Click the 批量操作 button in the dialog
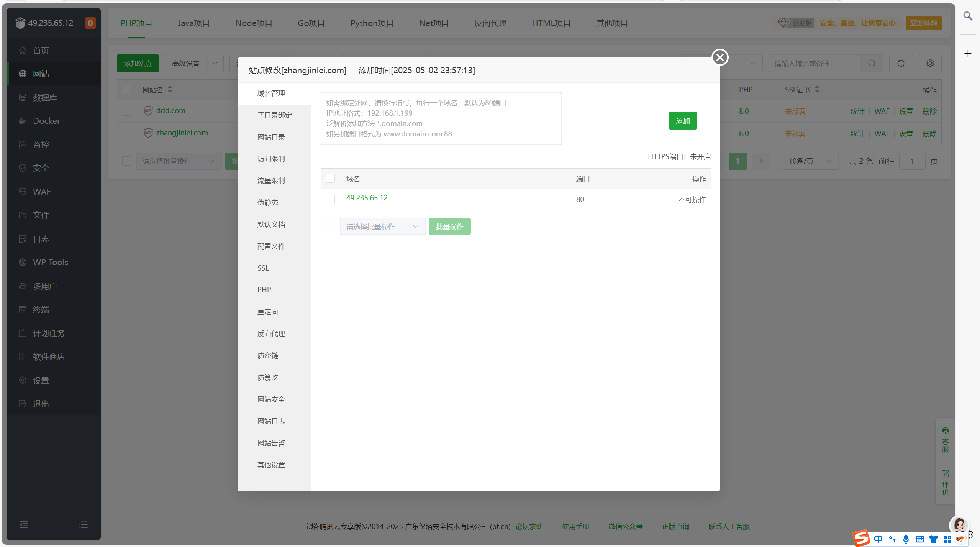This screenshot has width=980, height=547. [449, 226]
